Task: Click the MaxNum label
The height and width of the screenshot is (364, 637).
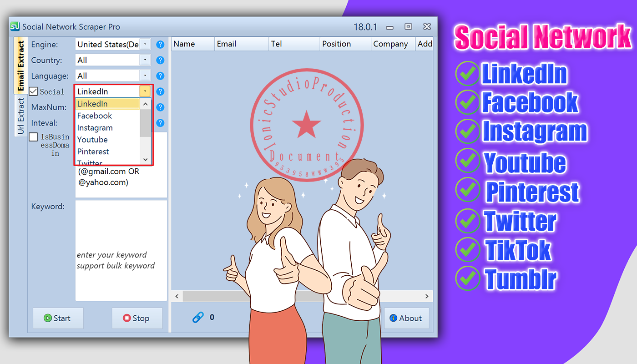Action: pyautogui.click(x=49, y=107)
